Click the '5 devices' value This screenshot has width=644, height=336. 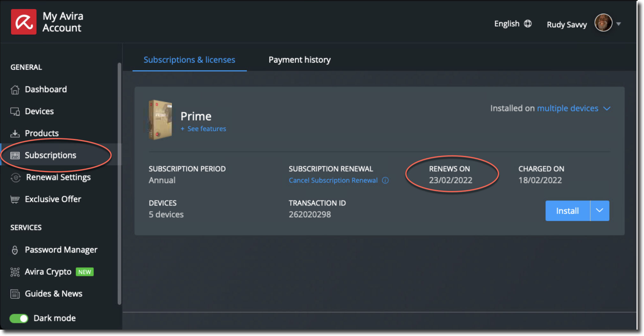coord(166,215)
